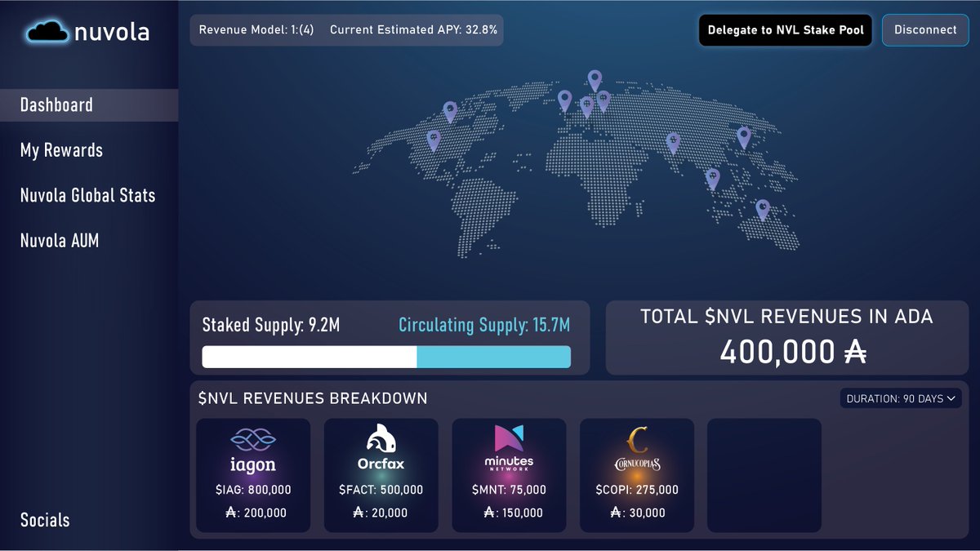Select the Minutes Network logo

coord(509,448)
